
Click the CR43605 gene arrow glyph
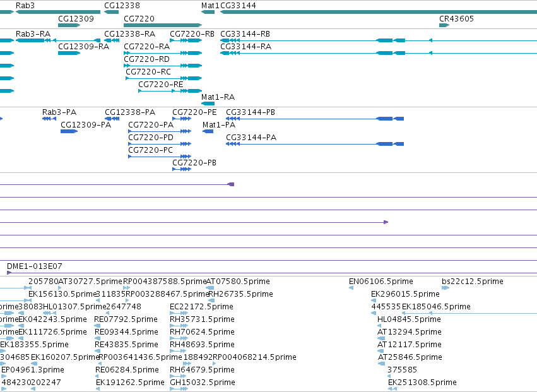coord(444,25)
